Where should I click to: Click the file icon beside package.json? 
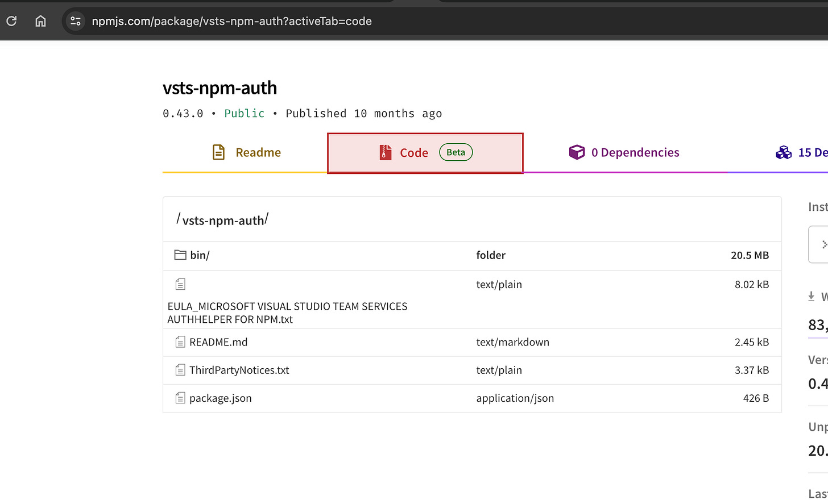[x=180, y=398]
